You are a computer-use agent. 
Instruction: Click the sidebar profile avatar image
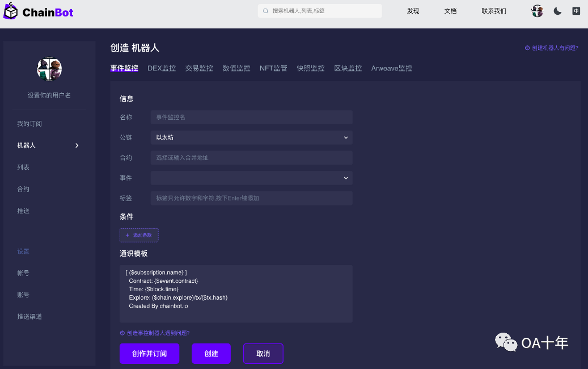pyautogui.click(x=49, y=69)
